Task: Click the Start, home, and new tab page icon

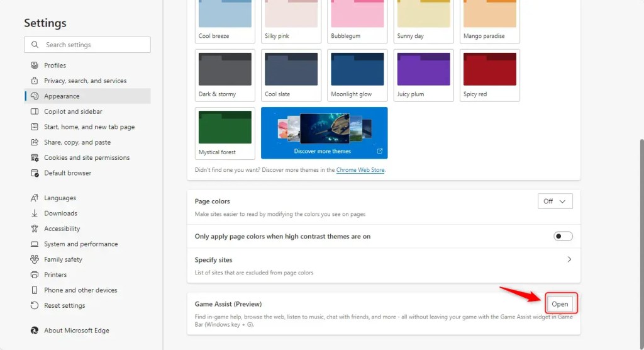Action: [x=35, y=127]
